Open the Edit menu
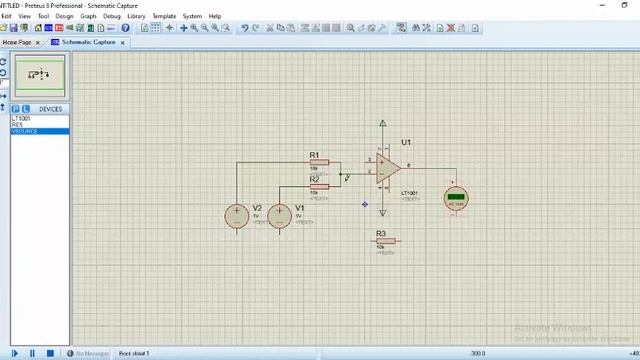640x360 pixels. tap(6, 16)
